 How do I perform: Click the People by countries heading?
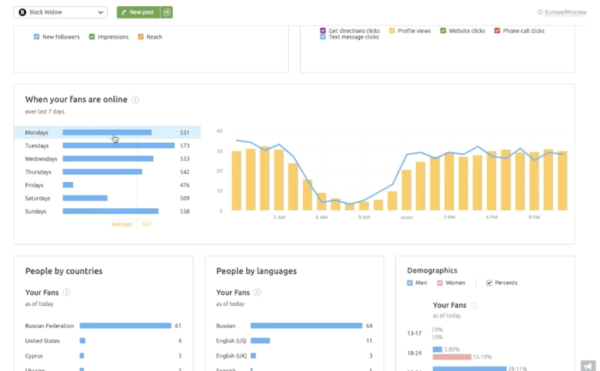[64, 271]
